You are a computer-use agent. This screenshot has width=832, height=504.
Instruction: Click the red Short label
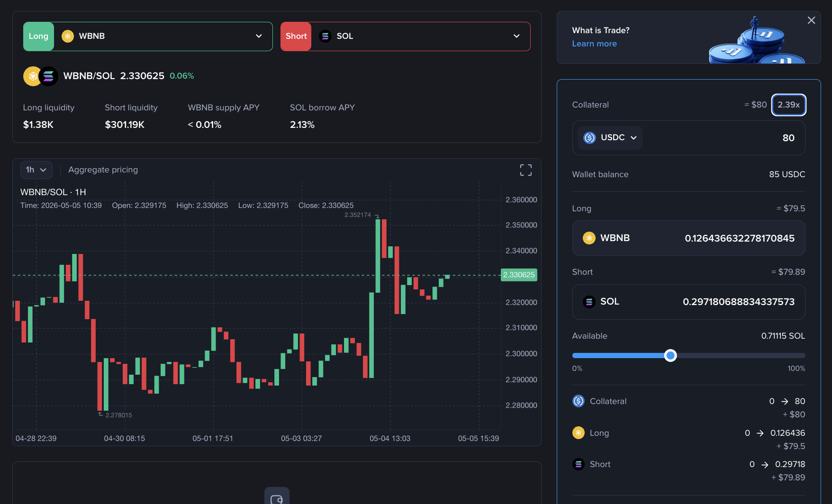[296, 36]
